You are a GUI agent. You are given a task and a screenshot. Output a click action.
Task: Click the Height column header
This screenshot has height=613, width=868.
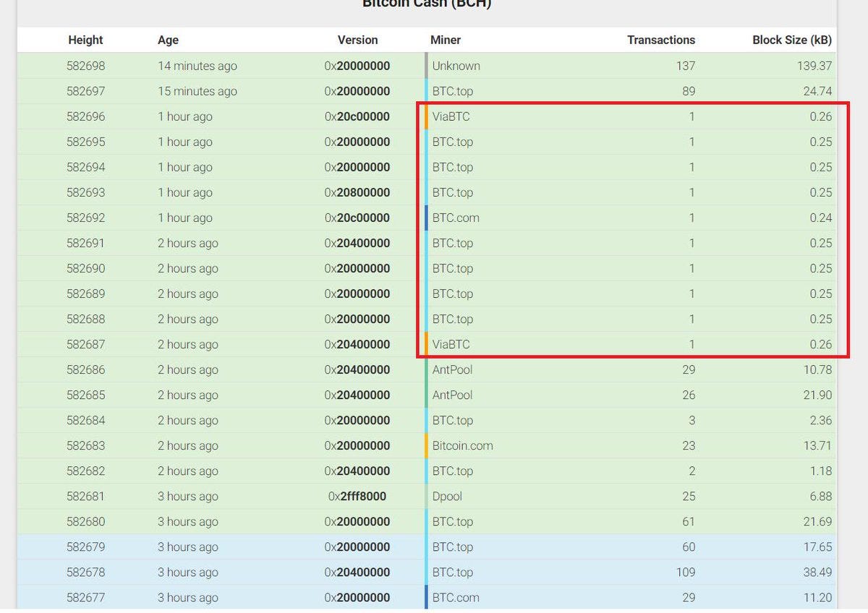(85, 40)
